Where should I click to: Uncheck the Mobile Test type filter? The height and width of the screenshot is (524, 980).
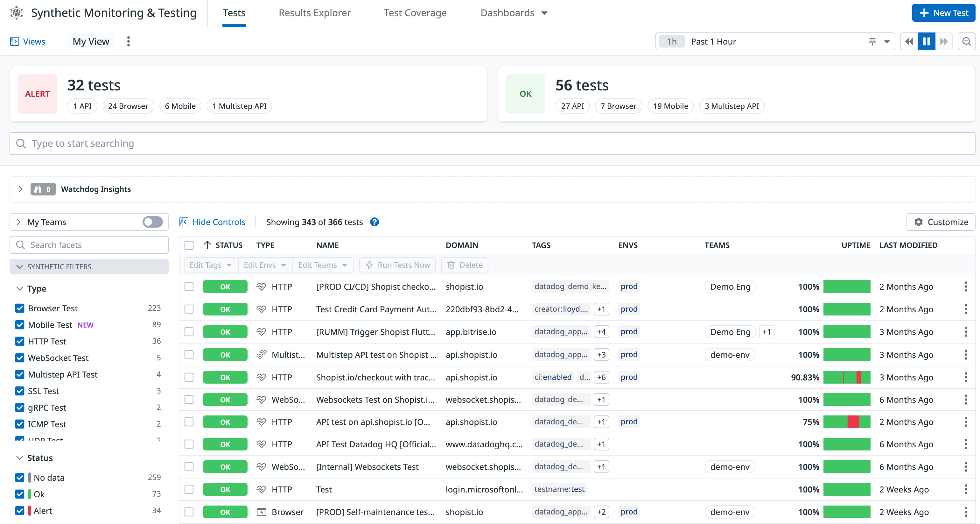[x=20, y=325]
